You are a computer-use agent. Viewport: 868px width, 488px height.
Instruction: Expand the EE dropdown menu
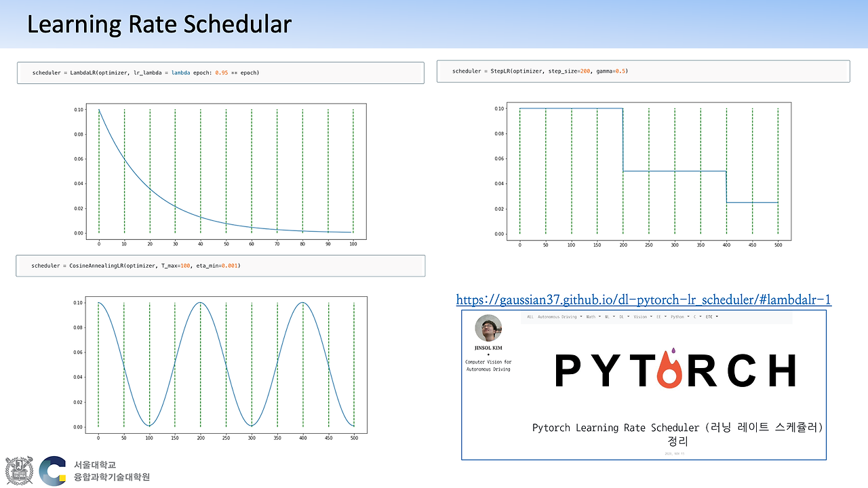pos(660,317)
